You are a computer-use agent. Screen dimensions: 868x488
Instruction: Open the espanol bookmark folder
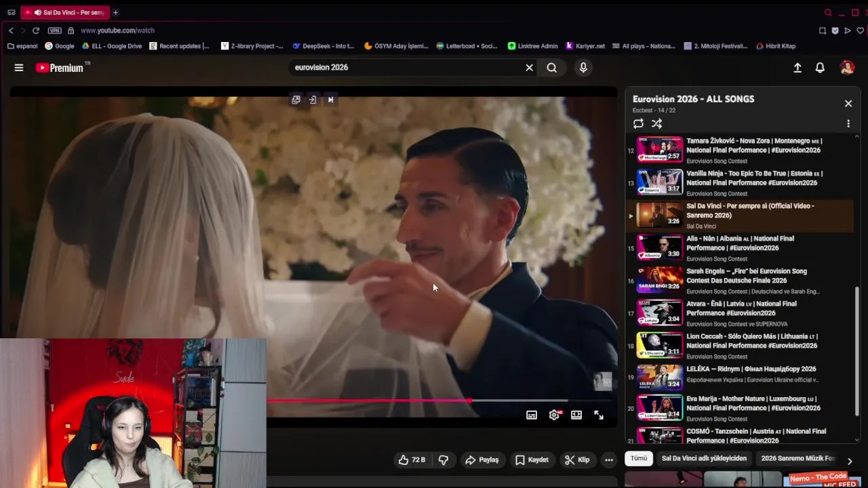[22, 46]
